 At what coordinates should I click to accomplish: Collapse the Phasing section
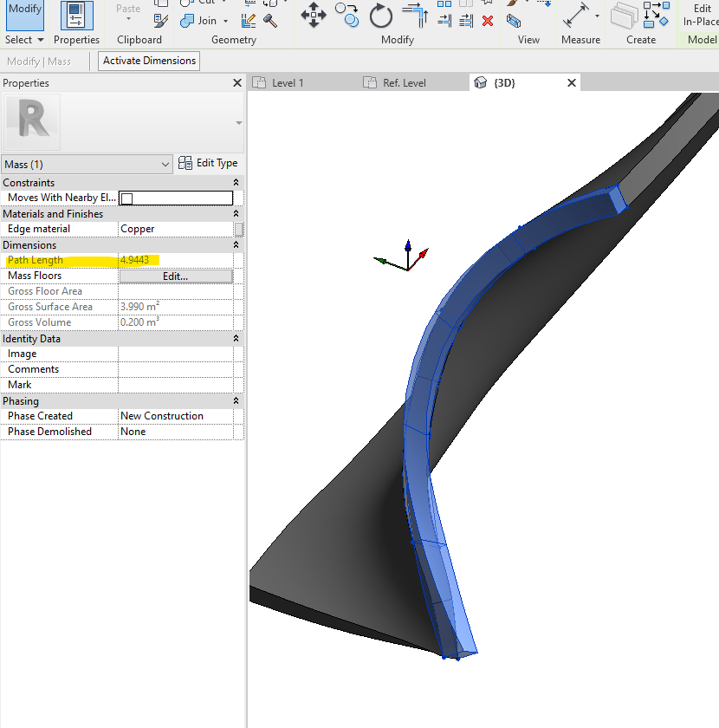[236, 401]
